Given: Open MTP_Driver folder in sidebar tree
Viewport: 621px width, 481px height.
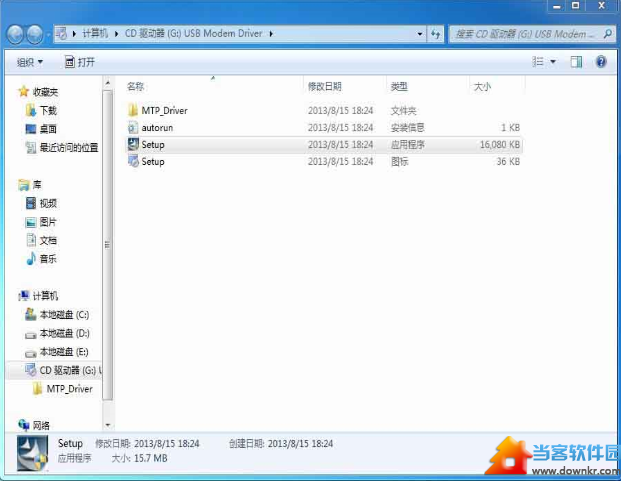Looking at the screenshot, I should pos(63,389).
